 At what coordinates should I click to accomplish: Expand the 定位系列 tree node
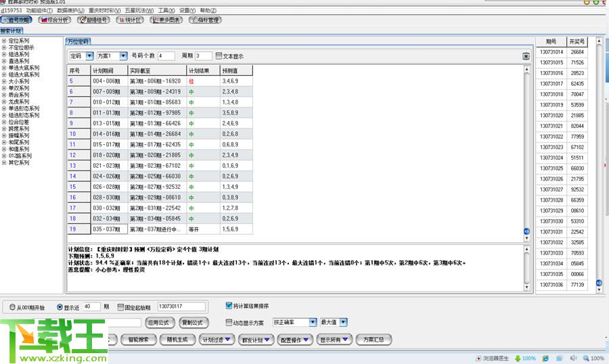coord(4,41)
